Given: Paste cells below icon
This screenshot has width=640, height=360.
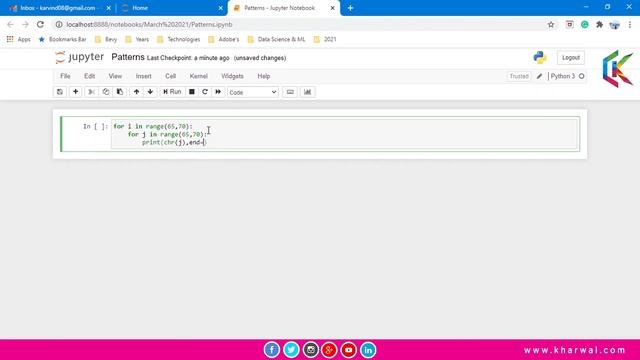Looking at the screenshot, I should tap(120, 92).
